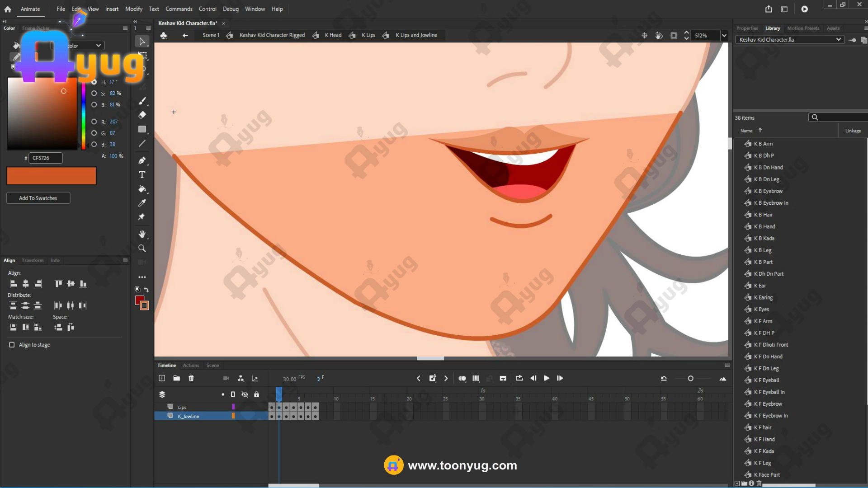Delete layer with timeline trash icon
This screenshot has height=488, width=868.
click(191, 378)
